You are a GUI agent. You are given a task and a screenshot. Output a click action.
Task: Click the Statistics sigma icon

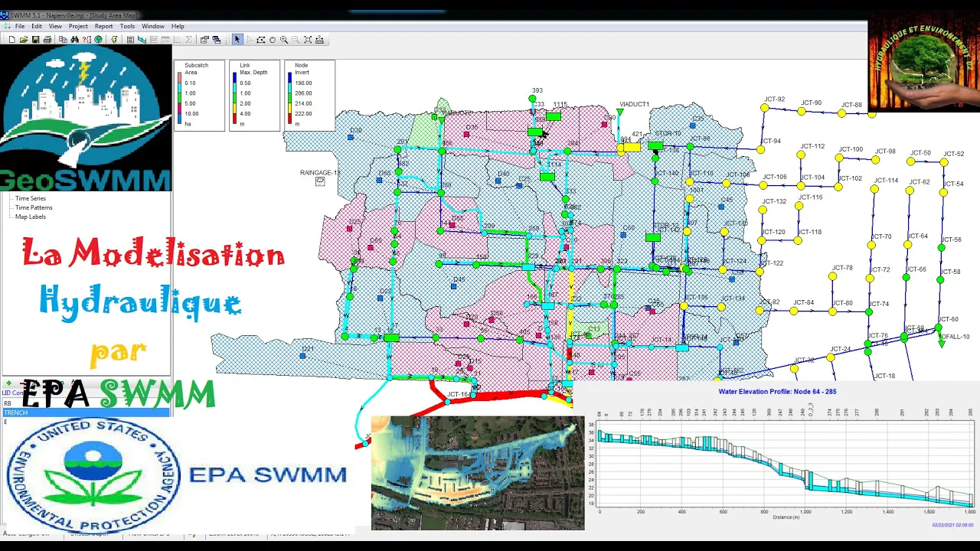(188, 39)
